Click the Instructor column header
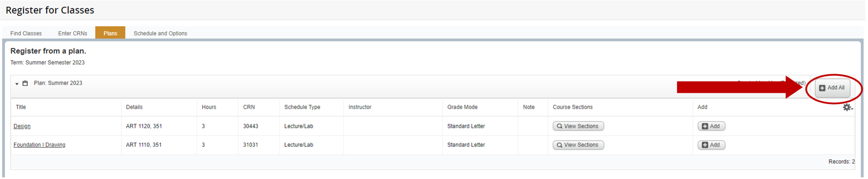This screenshot has height=179, width=868. tap(360, 107)
